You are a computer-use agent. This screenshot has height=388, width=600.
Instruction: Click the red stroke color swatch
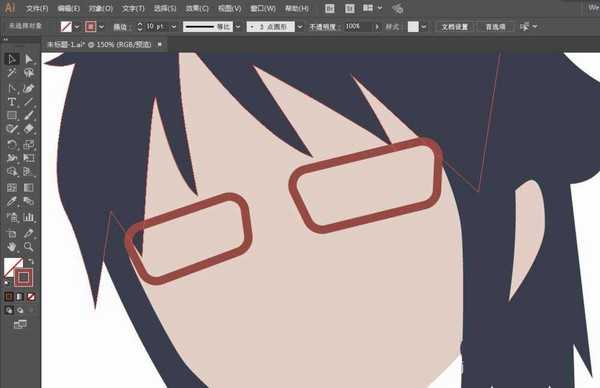point(90,26)
